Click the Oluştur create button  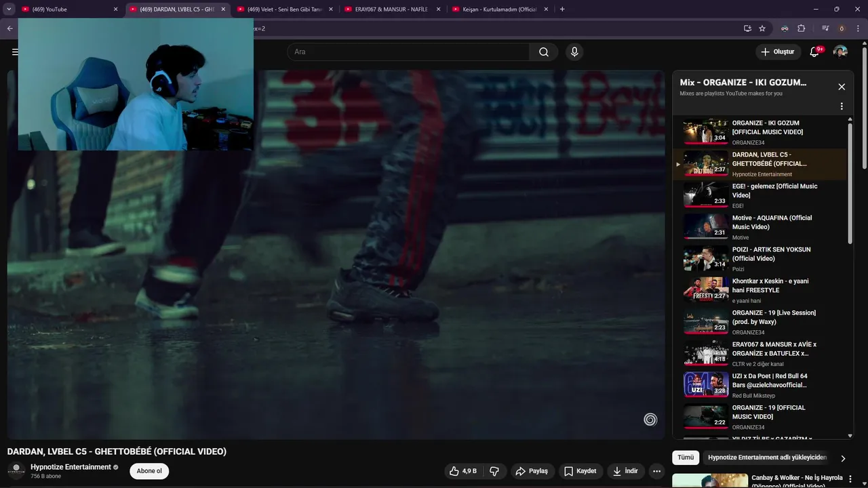pyautogui.click(x=778, y=52)
